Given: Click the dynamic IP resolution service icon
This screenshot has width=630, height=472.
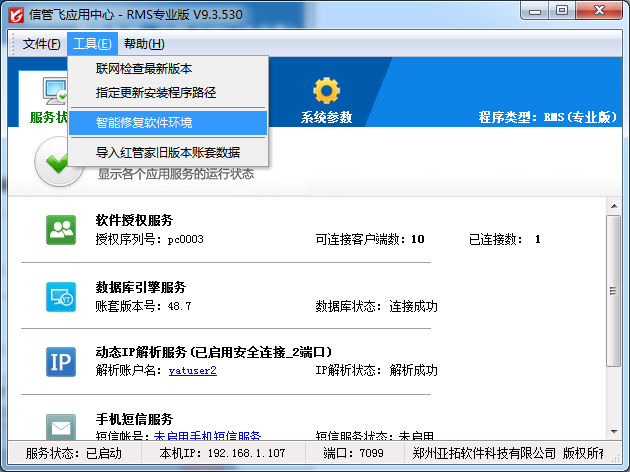Looking at the screenshot, I should click(61, 361).
